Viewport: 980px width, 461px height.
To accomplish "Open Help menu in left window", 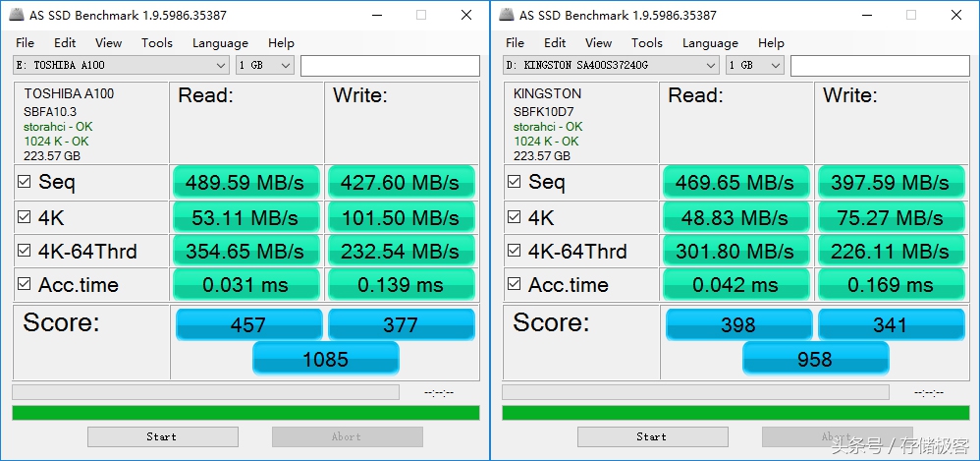I will tap(281, 42).
